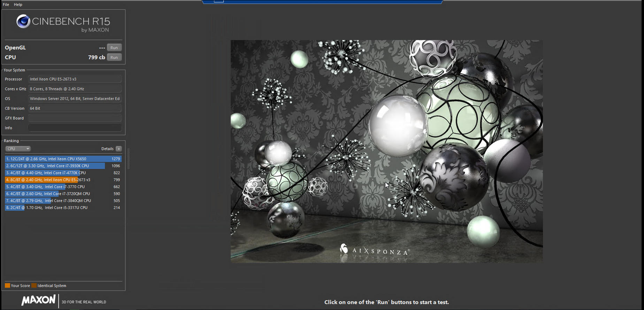Viewport: 644px width, 310px height.
Task: Select ranking row Intel Core i7-3720QM
Action: (x=63, y=194)
